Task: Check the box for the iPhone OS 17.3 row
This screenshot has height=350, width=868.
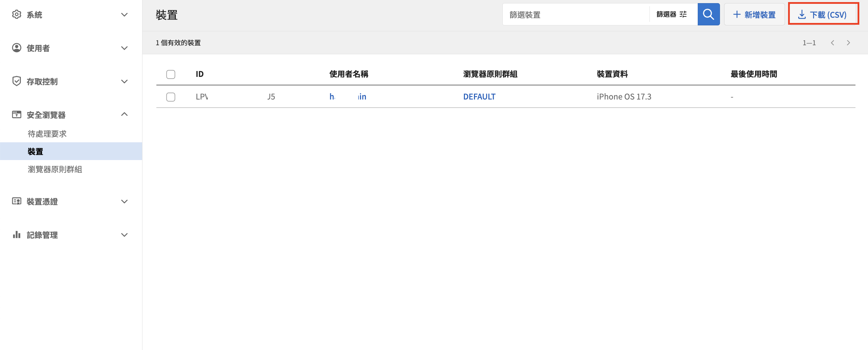Action: [171, 97]
